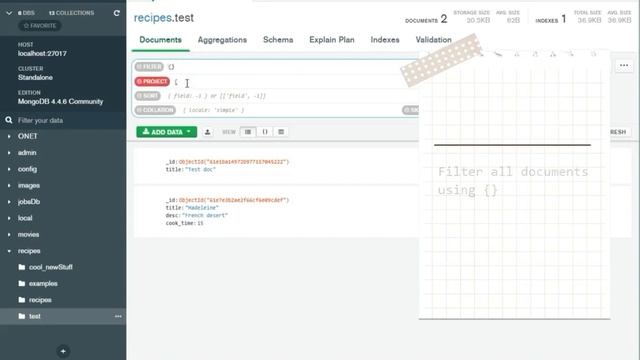Click the cook_time field value
Image resolution: width=640 pixels, height=360 pixels.
coord(200,223)
